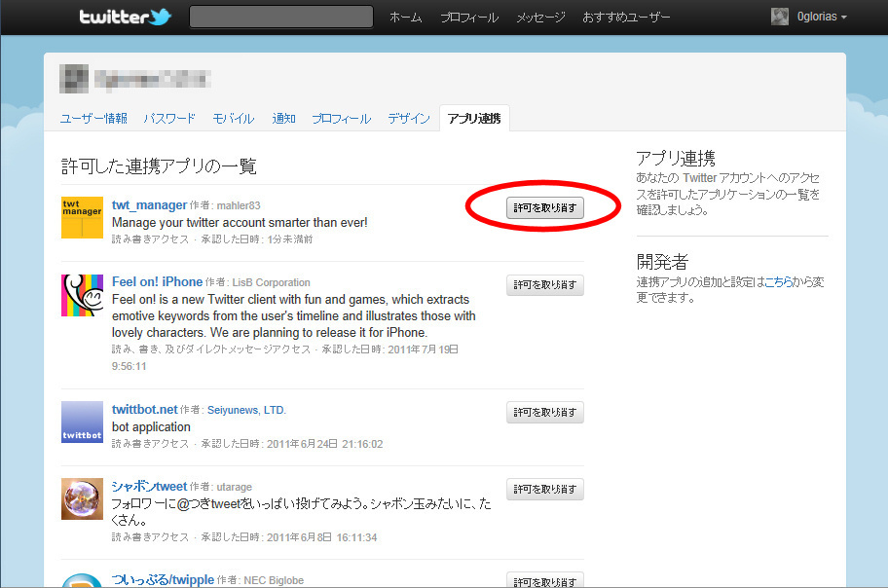Viewport: 888px width, 588px height.
Task: Revoke access for シャボンtweet
Action: coord(545,490)
